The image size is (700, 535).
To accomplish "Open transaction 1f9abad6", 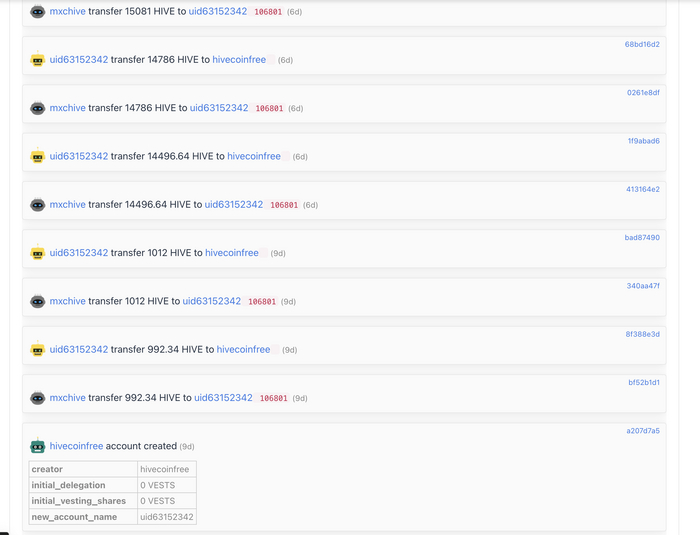I will (644, 141).
